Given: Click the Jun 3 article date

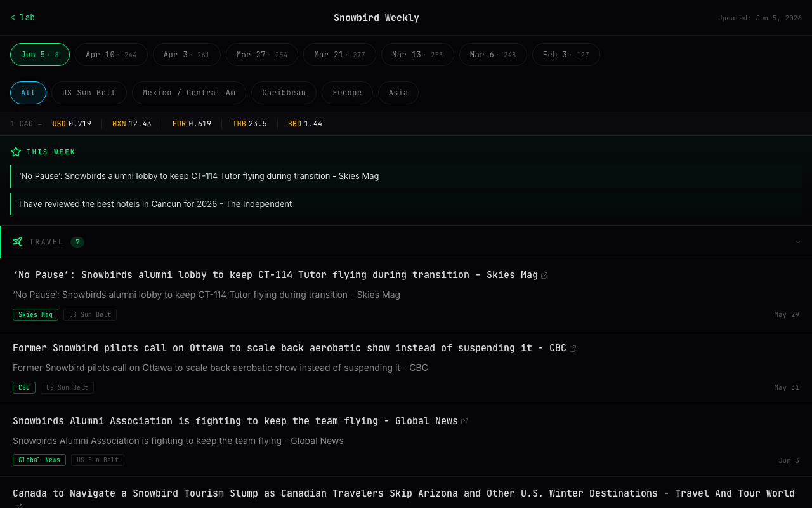Looking at the screenshot, I should click(789, 461).
